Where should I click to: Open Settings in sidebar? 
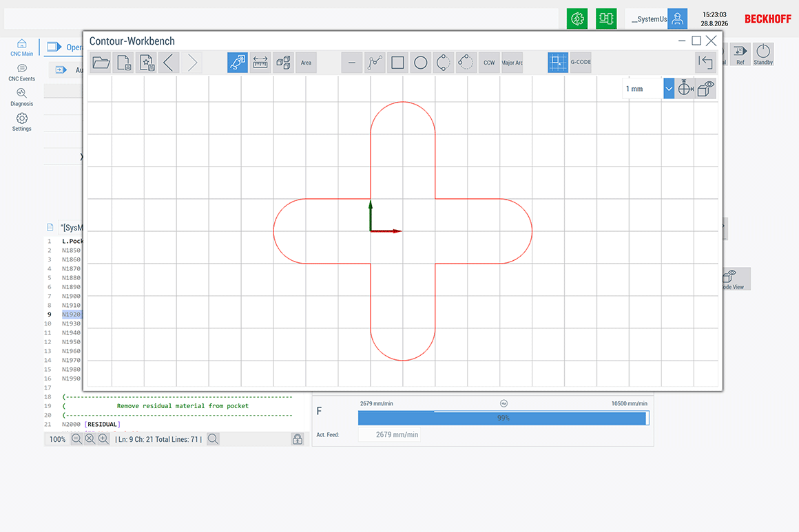(22, 123)
